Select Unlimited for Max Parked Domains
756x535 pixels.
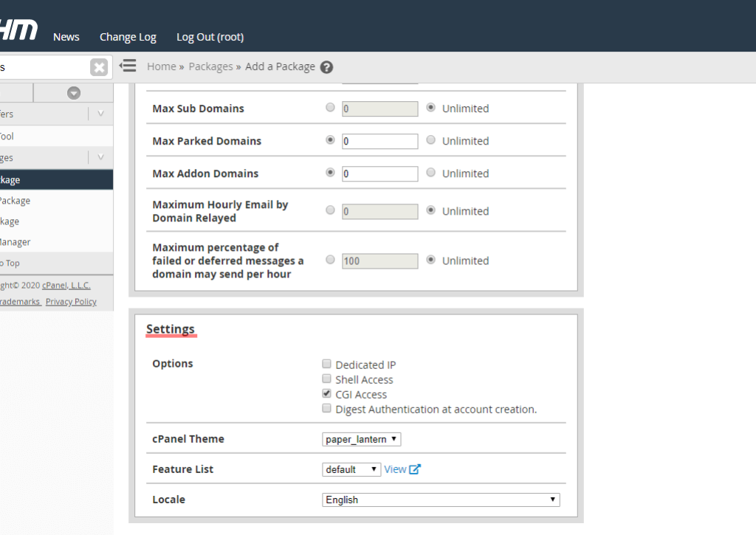tap(431, 139)
